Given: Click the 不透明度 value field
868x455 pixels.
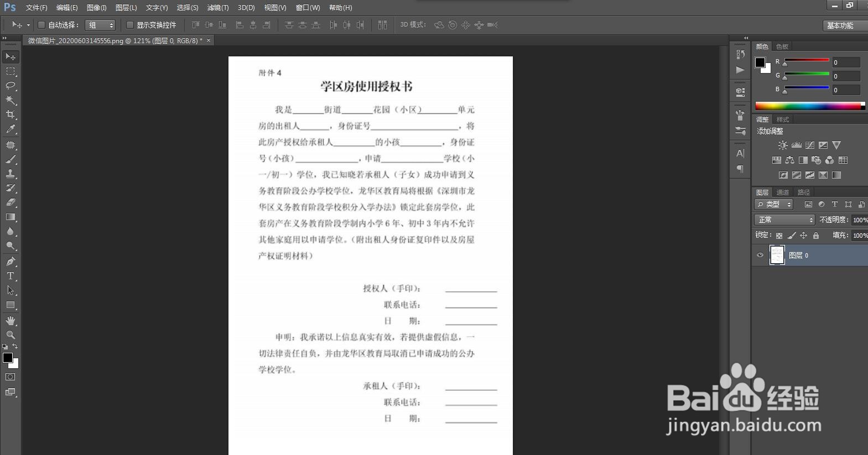Looking at the screenshot, I should click(x=859, y=219).
